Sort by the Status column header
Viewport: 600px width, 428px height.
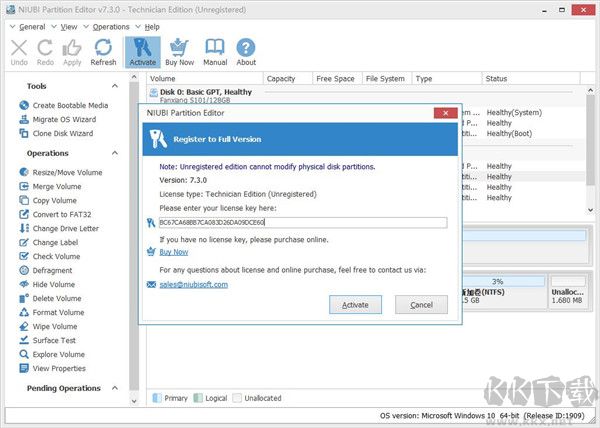[531, 78]
